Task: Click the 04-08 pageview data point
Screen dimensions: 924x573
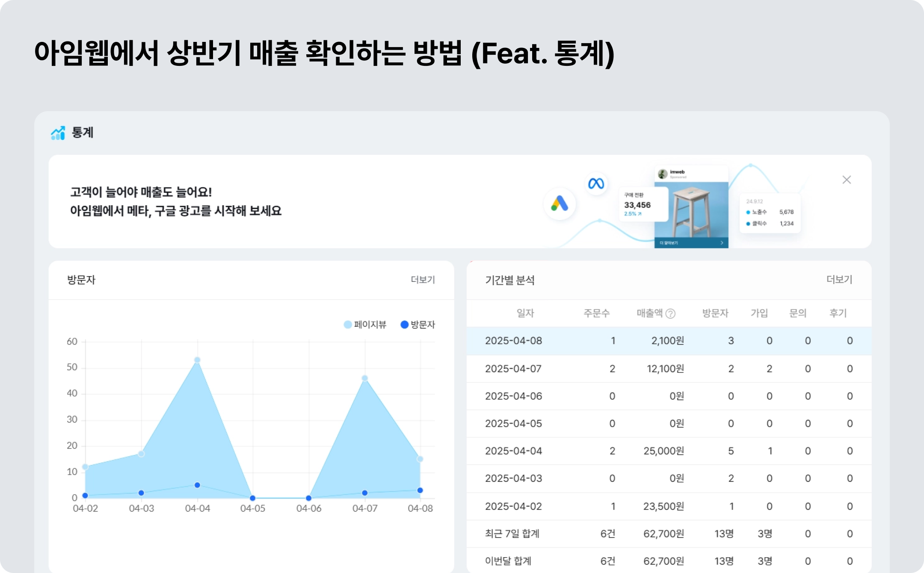Action: click(420, 459)
